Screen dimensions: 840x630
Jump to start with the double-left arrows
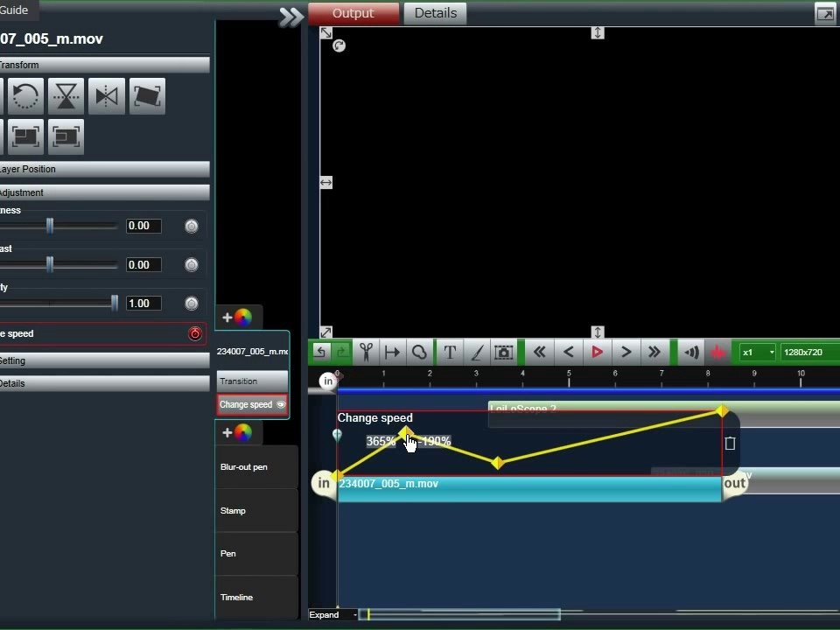point(540,352)
